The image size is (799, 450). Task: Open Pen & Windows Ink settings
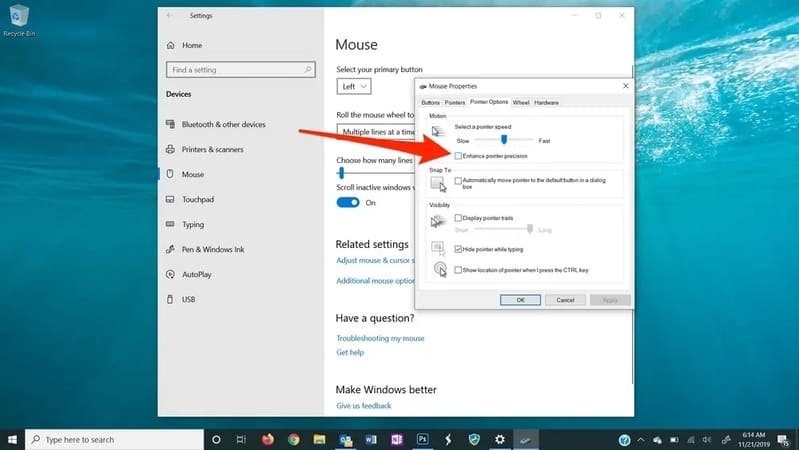(213, 249)
